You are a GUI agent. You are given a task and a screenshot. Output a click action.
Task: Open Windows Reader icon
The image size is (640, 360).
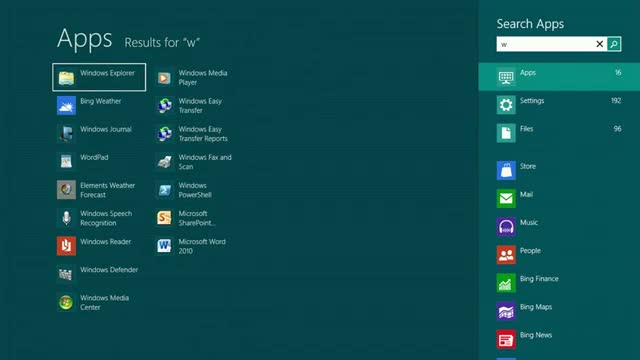(66, 246)
